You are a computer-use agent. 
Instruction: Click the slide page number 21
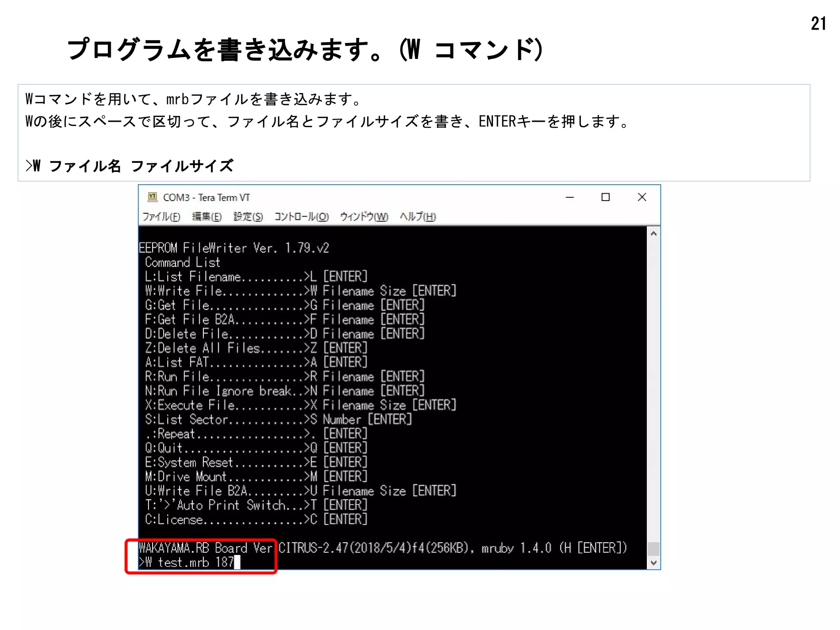(x=818, y=23)
